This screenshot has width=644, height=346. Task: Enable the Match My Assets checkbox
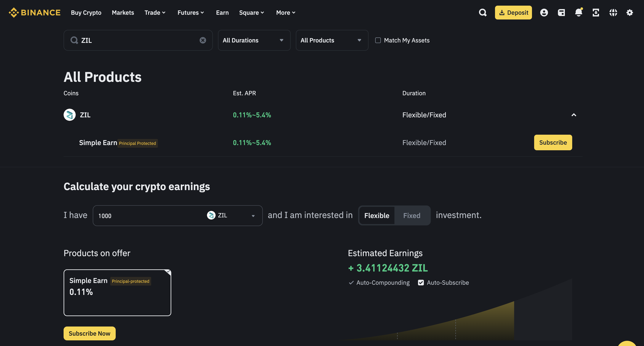(378, 40)
